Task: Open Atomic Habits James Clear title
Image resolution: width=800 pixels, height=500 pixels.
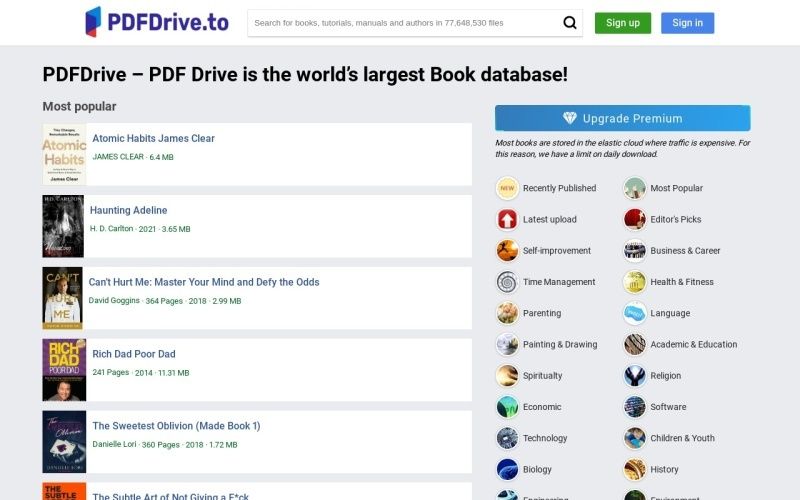Action: click(154, 138)
